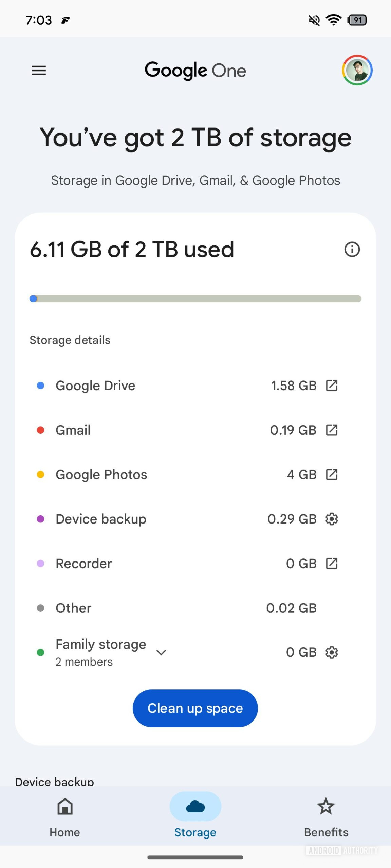Expand the Family storage members chevron
The width and height of the screenshot is (391, 868).
coord(161,652)
